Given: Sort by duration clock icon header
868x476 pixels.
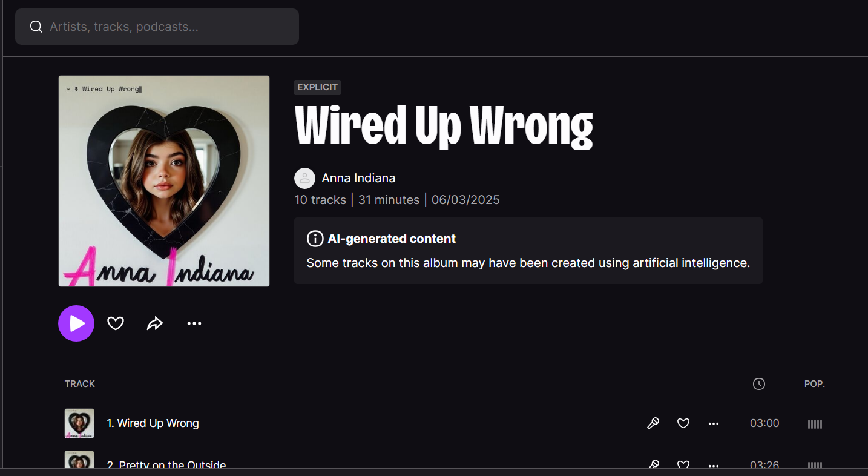Looking at the screenshot, I should 759,384.
